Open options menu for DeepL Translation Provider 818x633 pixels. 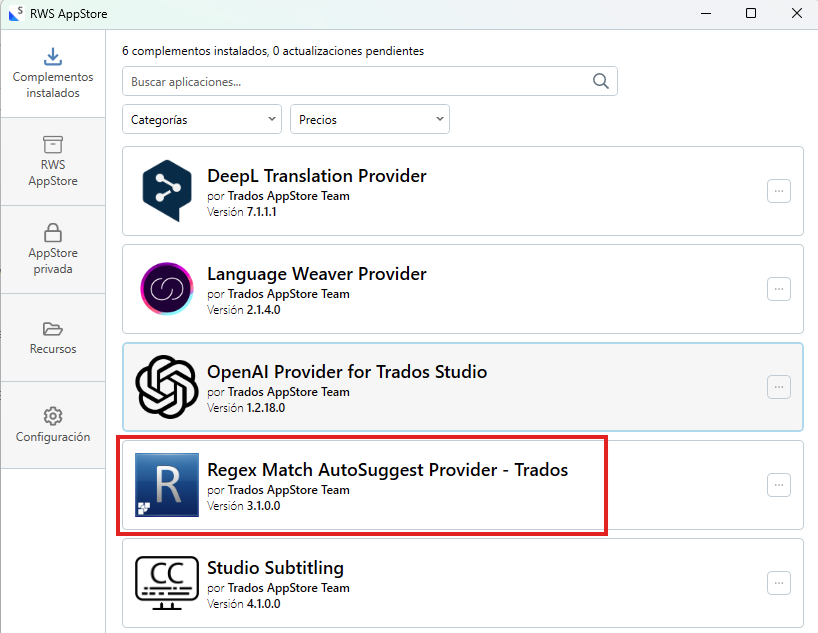778,191
